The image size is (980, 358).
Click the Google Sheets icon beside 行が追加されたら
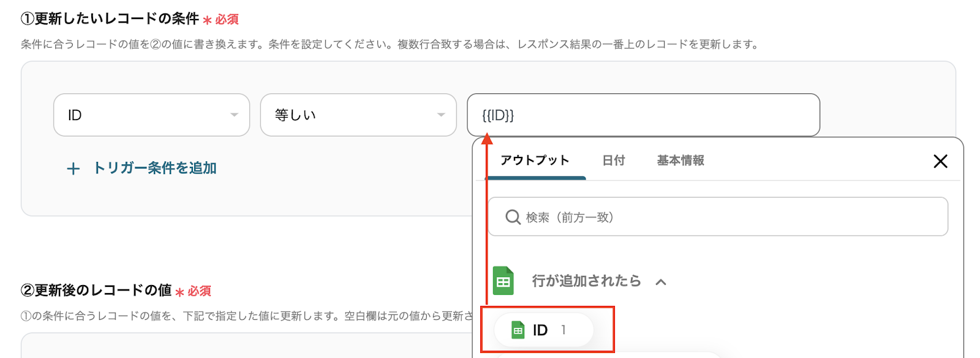click(503, 281)
